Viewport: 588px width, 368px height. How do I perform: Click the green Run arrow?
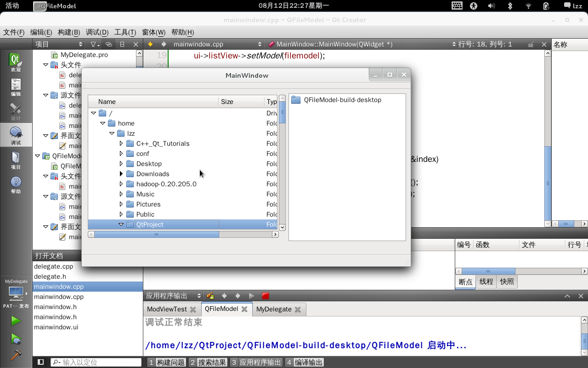coord(16,321)
